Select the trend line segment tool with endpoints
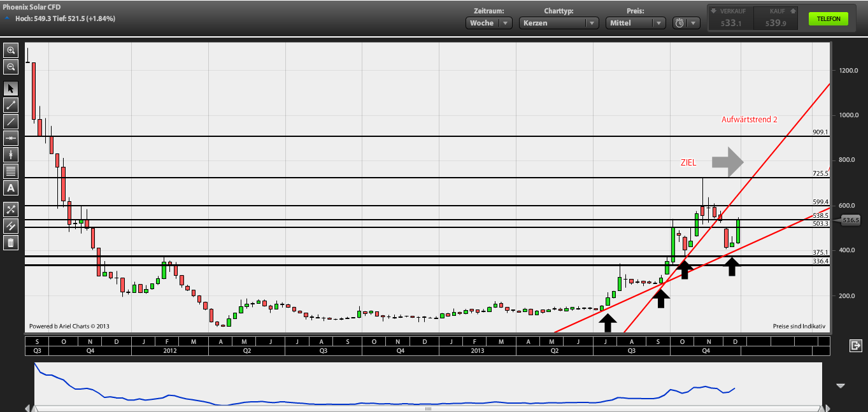The height and width of the screenshot is (412, 868). [x=11, y=105]
